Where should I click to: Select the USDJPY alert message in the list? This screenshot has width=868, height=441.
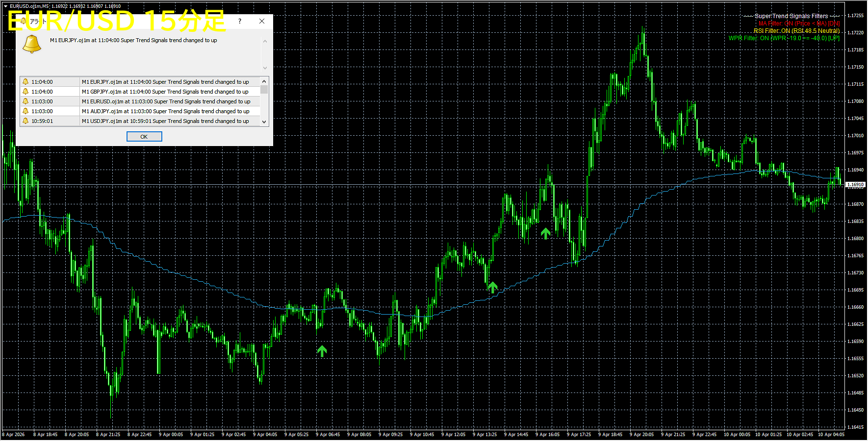165,121
